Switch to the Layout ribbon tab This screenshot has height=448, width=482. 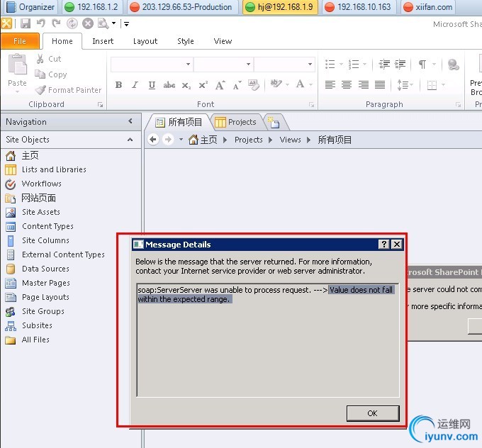tap(145, 41)
